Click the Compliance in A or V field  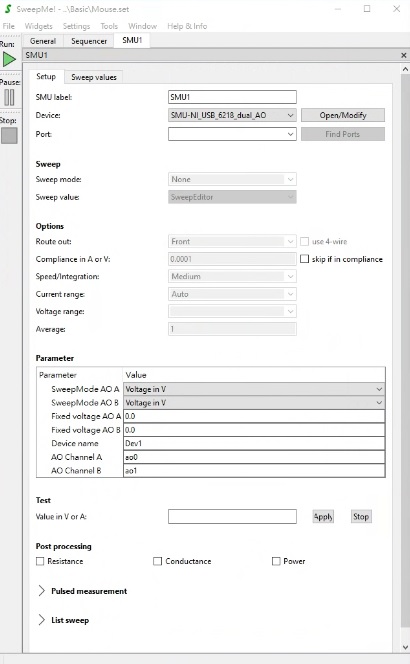point(232,259)
